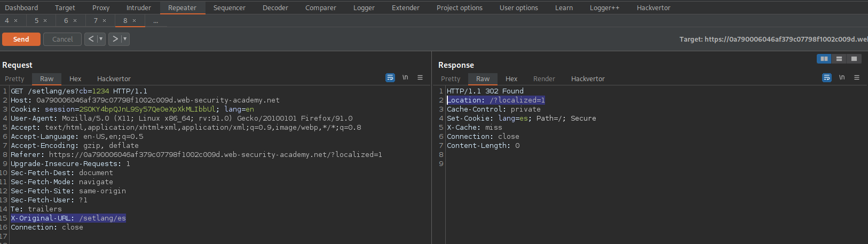The width and height of the screenshot is (868, 244).
Task: Switch Request view to Hackvertor
Action: (114, 78)
